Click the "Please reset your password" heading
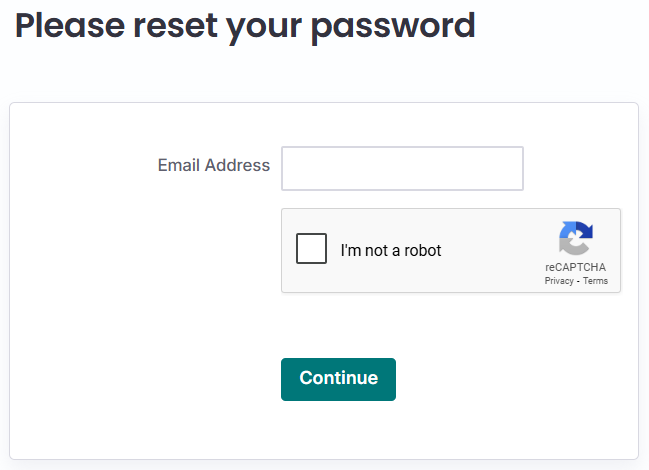This screenshot has width=649, height=470. (x=245, y=25)
